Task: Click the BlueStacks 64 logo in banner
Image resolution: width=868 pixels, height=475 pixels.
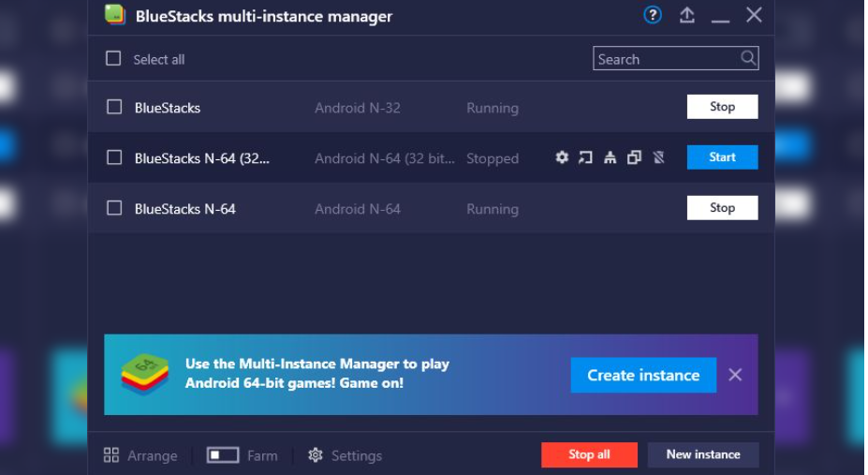Action: [144, 374]
